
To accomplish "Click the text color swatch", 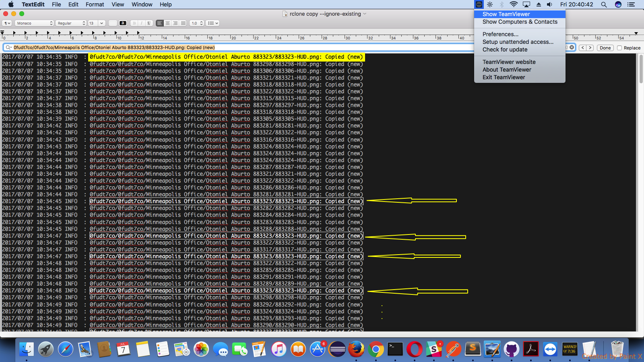I will click(x=123, y=23).
